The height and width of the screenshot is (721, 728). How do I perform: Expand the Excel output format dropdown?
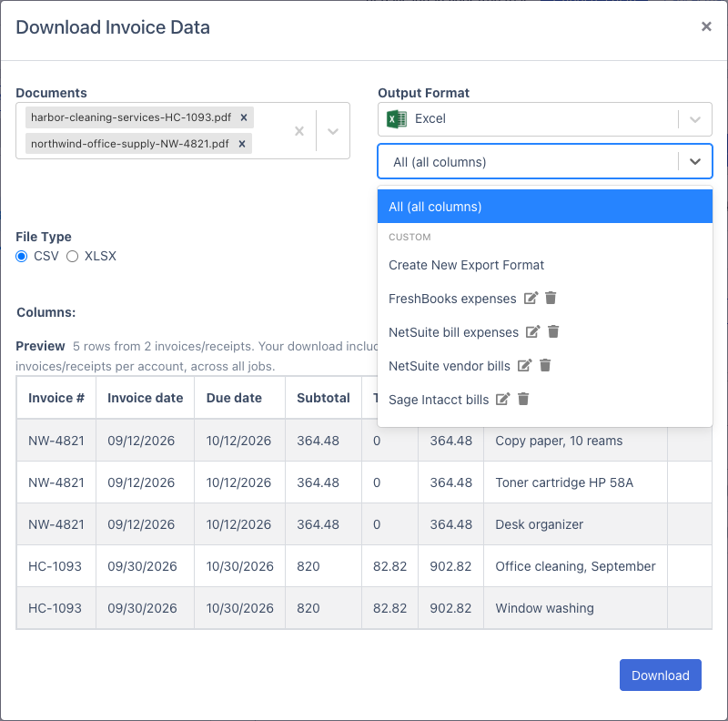(x=694, y=119)
